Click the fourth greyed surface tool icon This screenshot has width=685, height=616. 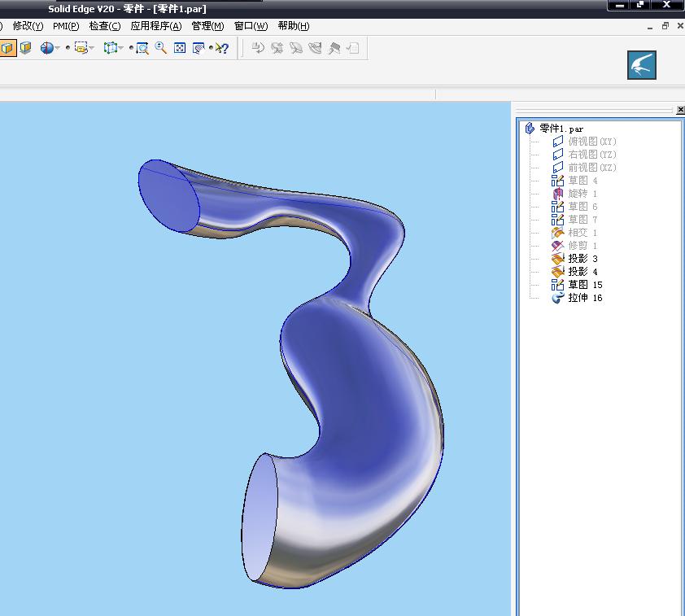315,48
